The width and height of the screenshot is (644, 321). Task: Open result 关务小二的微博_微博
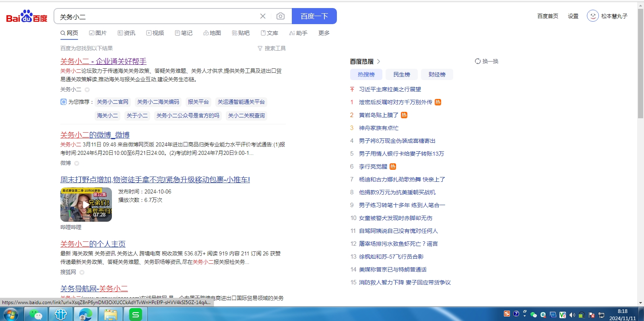pyautogui.click(x=95, y=135)
